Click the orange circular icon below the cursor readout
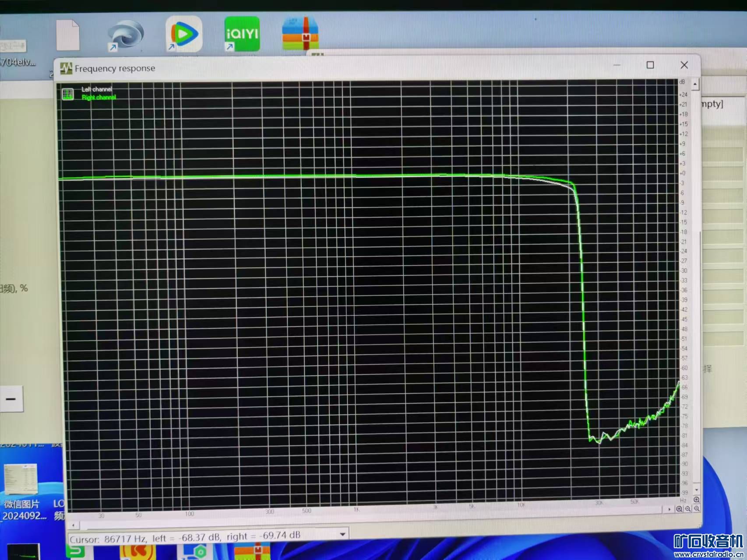Image resolution: width=747 pixels, height=560 pixels. [138, 551]
